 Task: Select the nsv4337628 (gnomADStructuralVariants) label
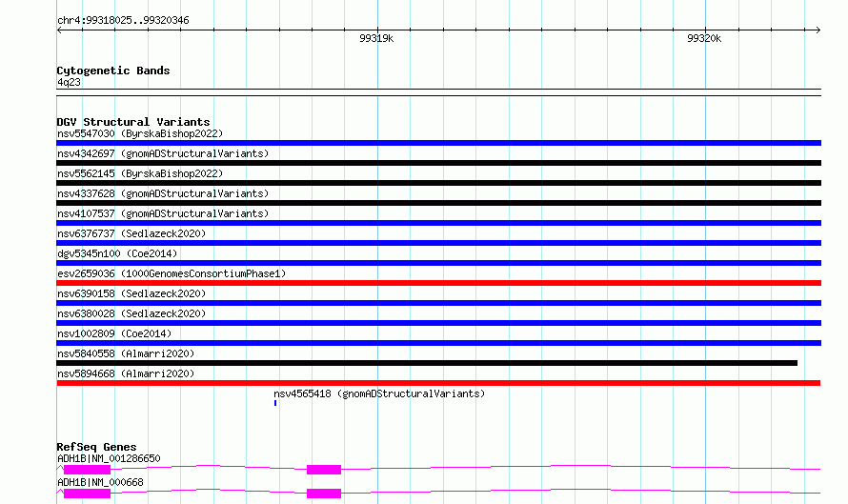point(163,193)
